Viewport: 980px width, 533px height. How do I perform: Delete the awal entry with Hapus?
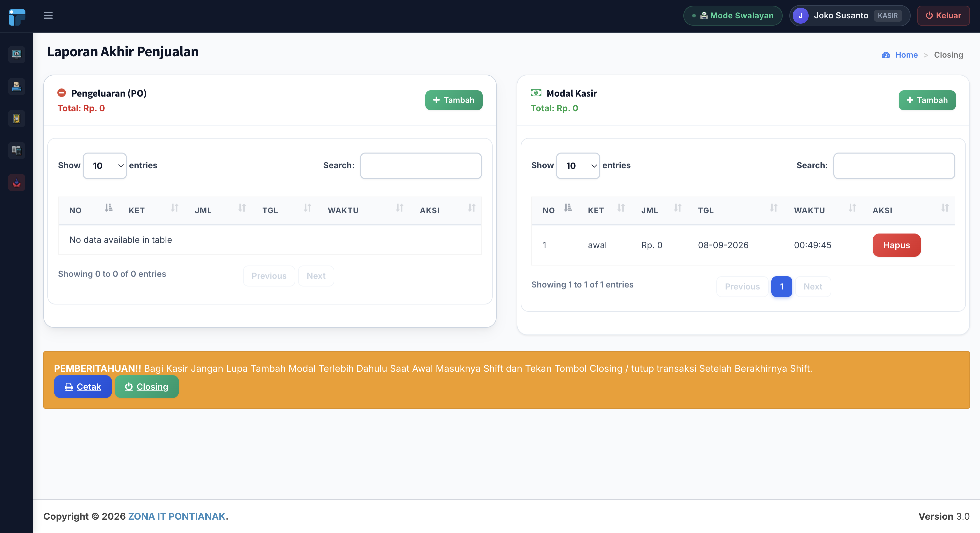point(896,245)
